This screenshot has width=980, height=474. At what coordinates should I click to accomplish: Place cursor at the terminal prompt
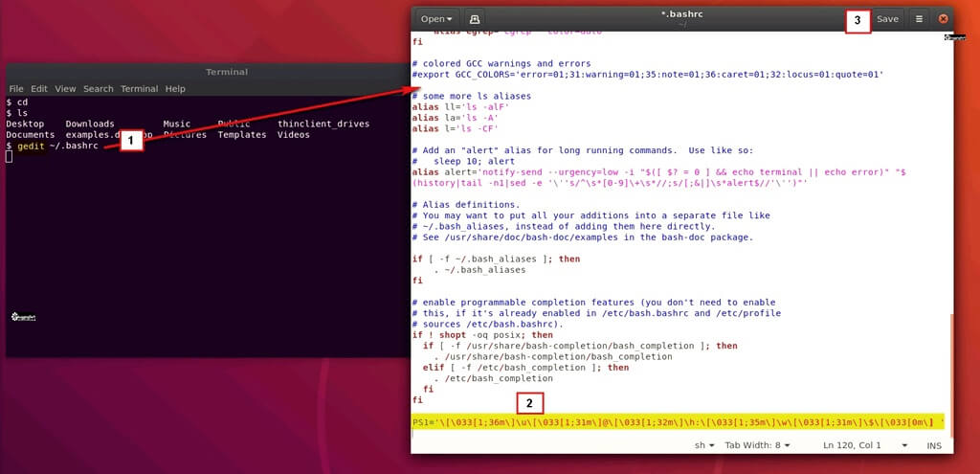tap(10, 157)
